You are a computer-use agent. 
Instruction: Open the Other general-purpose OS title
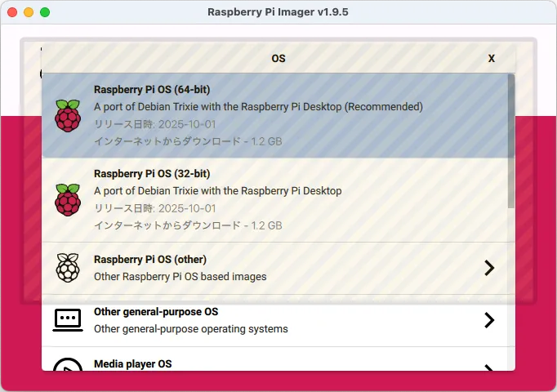point(156,312)
